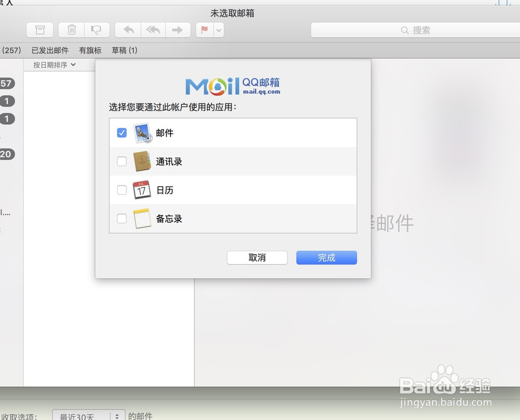The image size is (520, 420).
Task: Click the sidebar badge showing 20
Action: pyautogui.click(x=7, y=154)
